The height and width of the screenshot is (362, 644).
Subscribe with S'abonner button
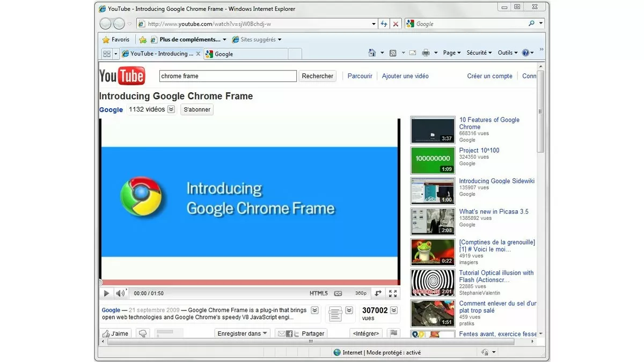[x=197, y=109]
